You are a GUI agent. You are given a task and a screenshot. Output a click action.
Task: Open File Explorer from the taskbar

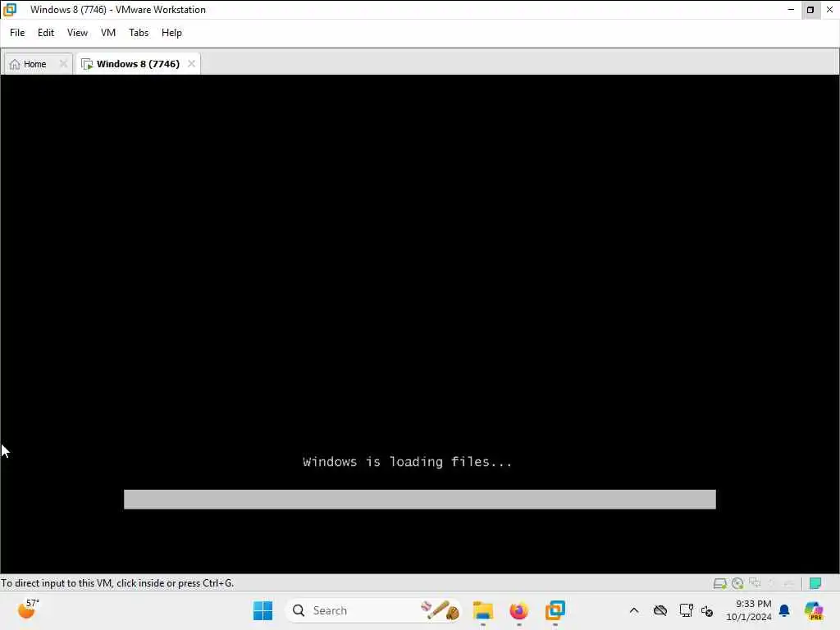click(x=482, y=610)
